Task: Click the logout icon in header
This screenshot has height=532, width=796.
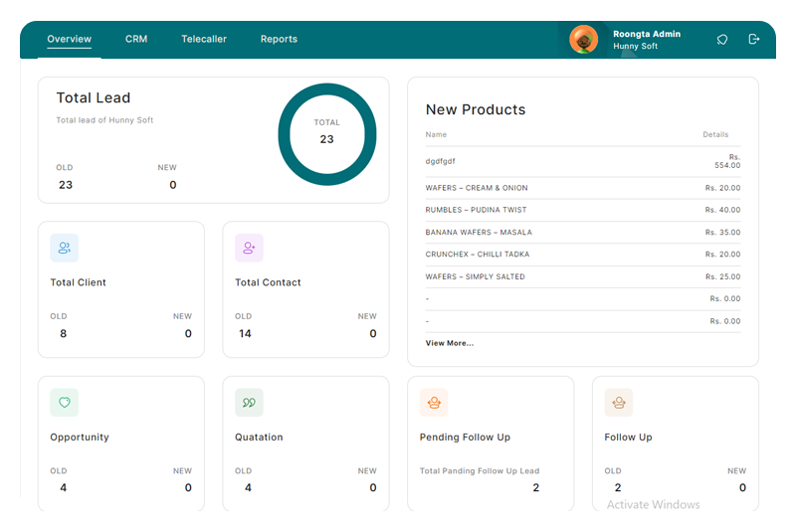Action: click(754, 40)
